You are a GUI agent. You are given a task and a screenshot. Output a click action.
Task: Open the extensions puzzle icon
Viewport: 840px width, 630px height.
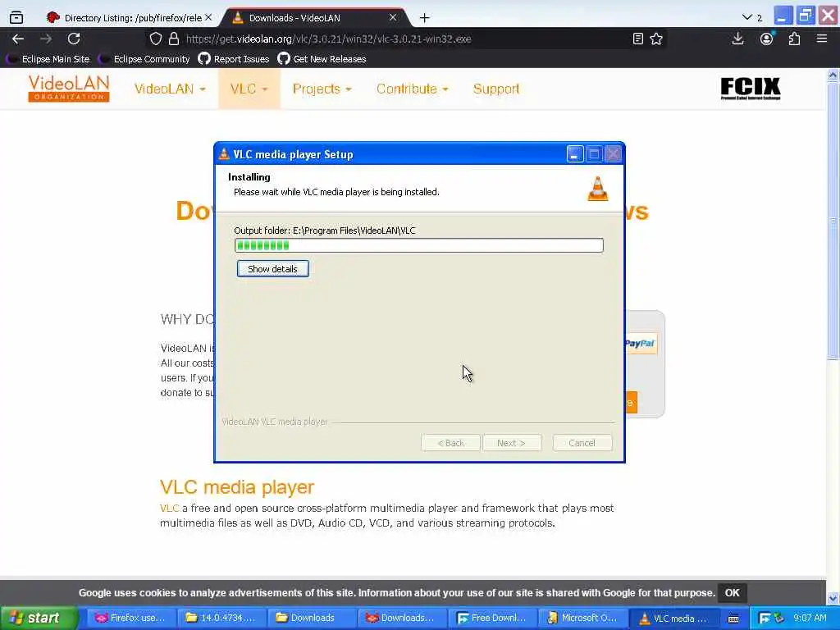pyautogui.click(x=794, y=39)
